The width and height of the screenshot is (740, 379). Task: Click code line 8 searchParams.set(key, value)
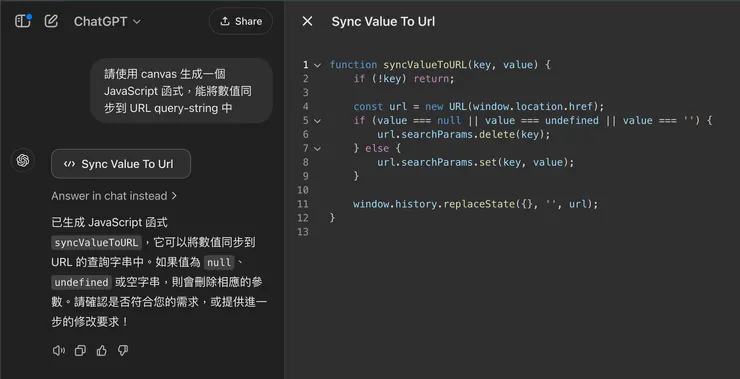pyautogui.click(x=475, y=162)
